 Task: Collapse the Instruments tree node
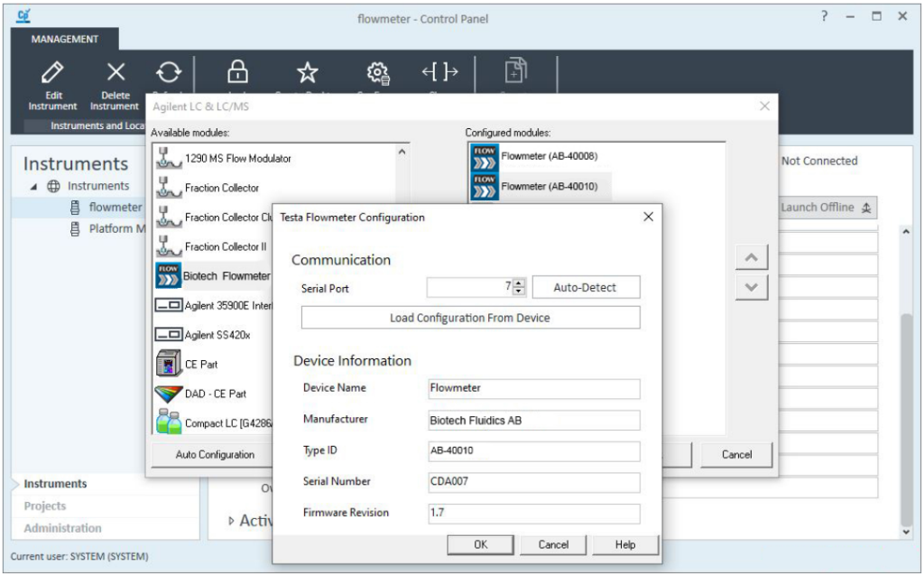[34, 186]
